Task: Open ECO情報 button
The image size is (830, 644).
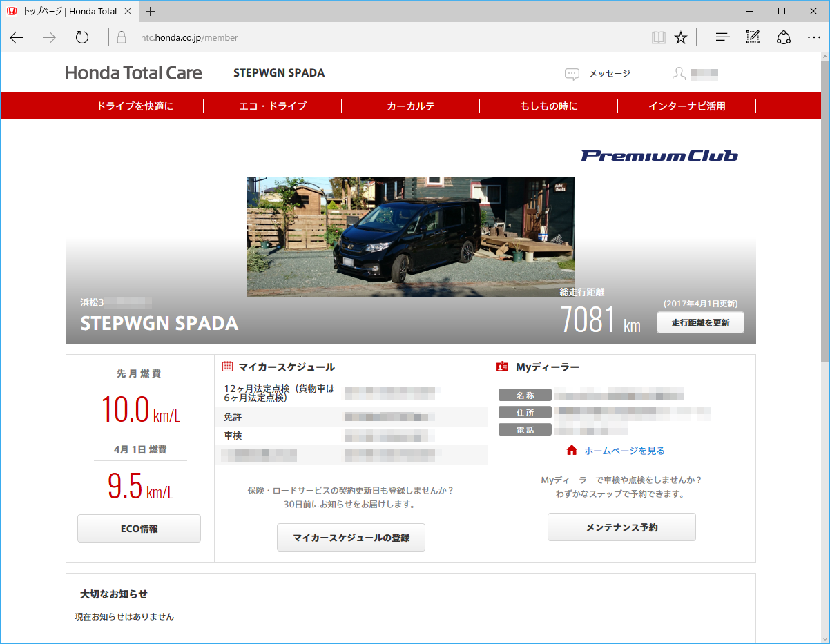Action: point(139,529)
